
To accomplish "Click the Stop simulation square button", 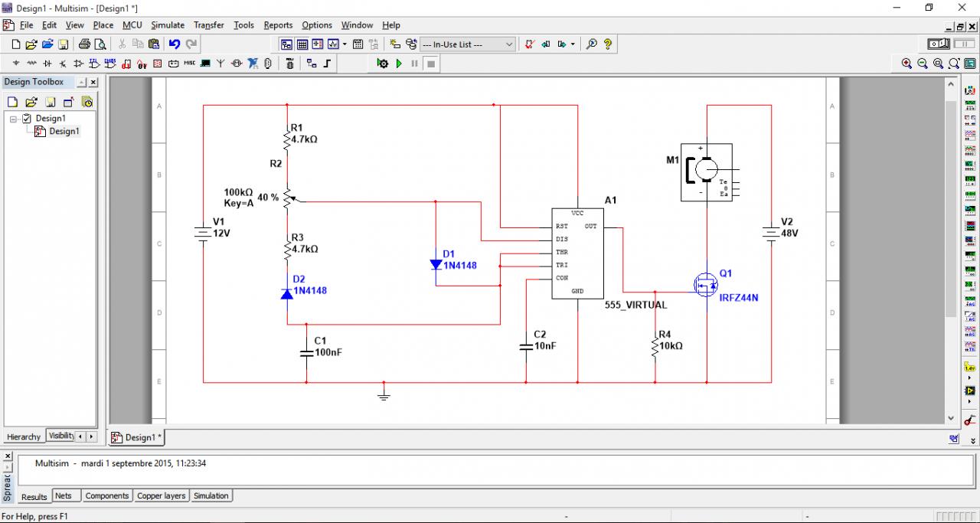I will pyautogui.click(x=431, y=64).
